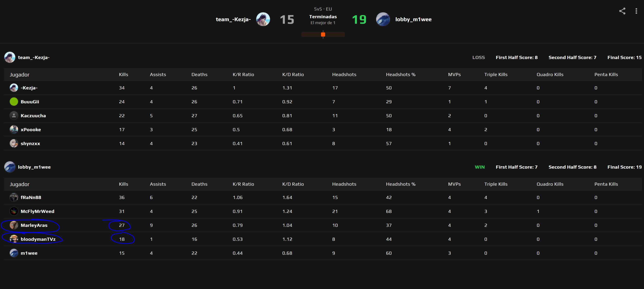
Task: Open m1wee player name in bottom row
Action: (x=29, y=253)
